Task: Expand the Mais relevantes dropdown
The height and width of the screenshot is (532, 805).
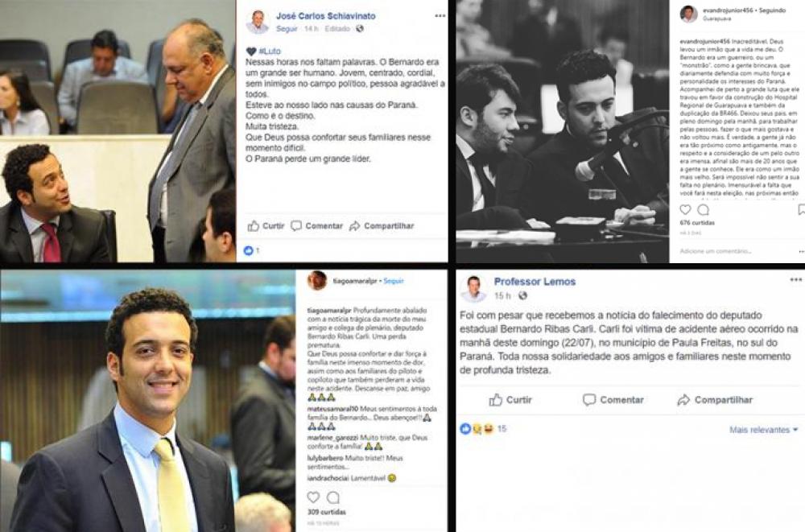Action: pos(764,430)
